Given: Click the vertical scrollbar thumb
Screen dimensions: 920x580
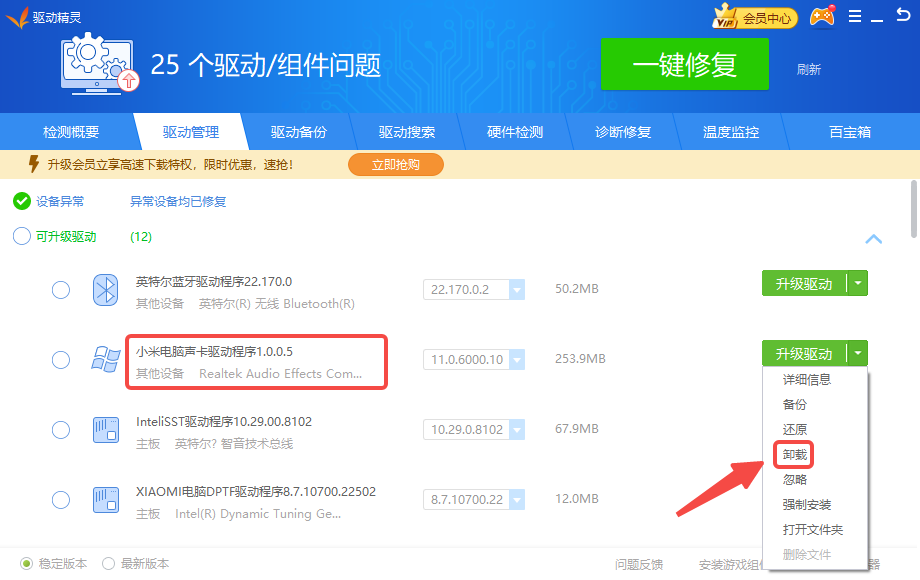Looking at the screenshot, I should (914, 208).
